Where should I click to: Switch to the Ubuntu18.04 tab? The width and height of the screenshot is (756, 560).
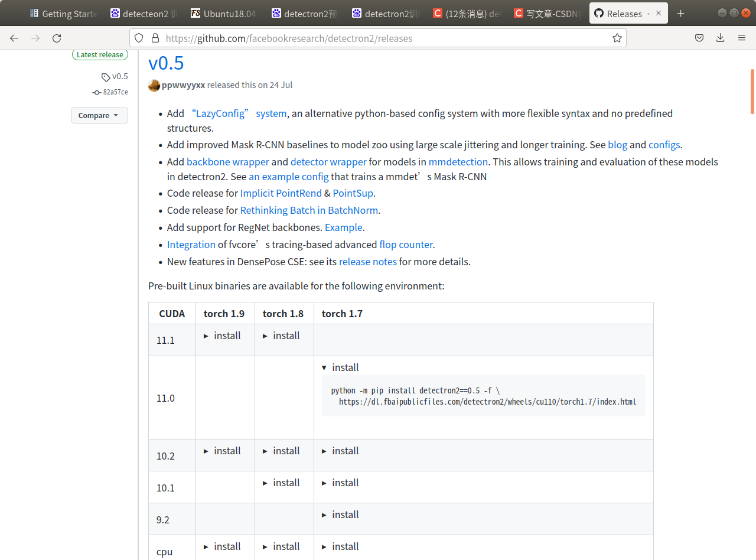pyautogui.click(x=225, y=13)
